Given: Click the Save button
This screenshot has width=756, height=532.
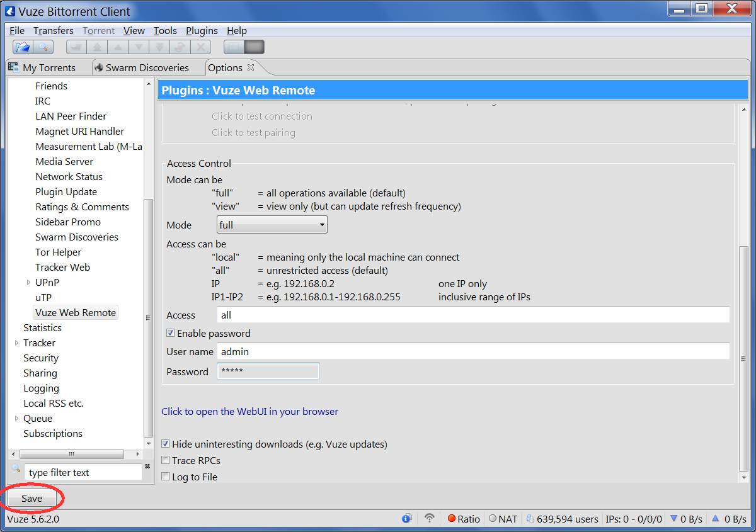Looking at the screenshot, I should pyautogui.click(x=31, y=498).
